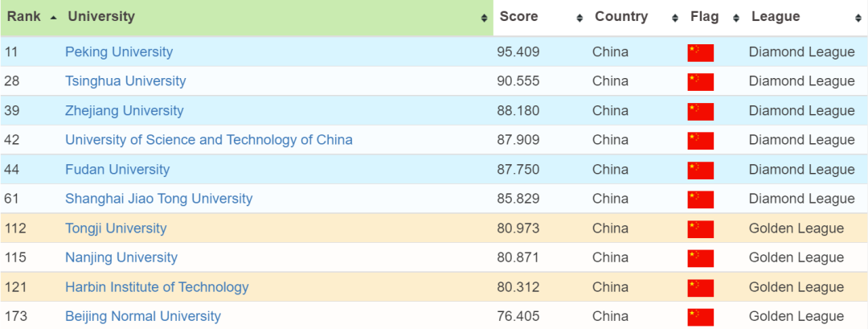Screen dimensions: 868x329
Task: Click the 76.405 score cell
Action: (518, 316)
